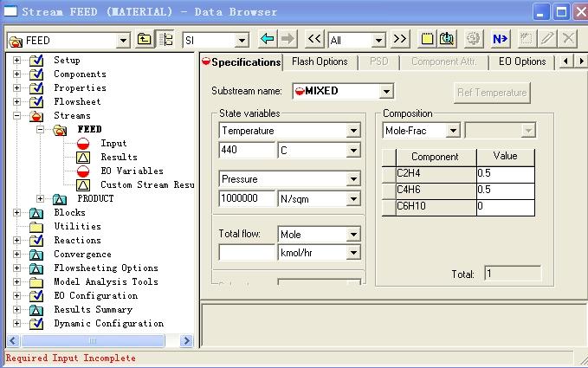Open the temperature unit C dropdown
This screenshot has height=368, width=588.
click(x=353, y=151)
